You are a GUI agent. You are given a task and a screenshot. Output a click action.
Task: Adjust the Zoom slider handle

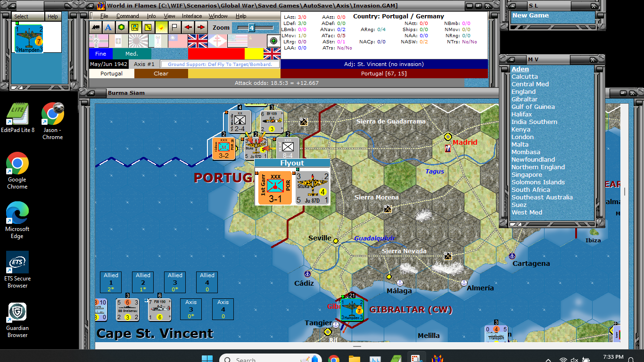coord(251,28)
